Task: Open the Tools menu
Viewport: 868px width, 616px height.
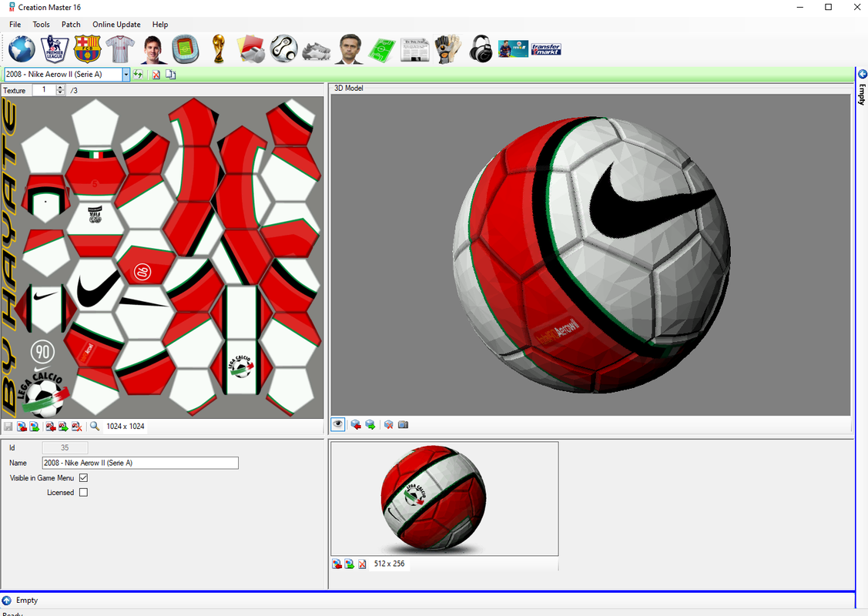Action: [x=41, y=25]
